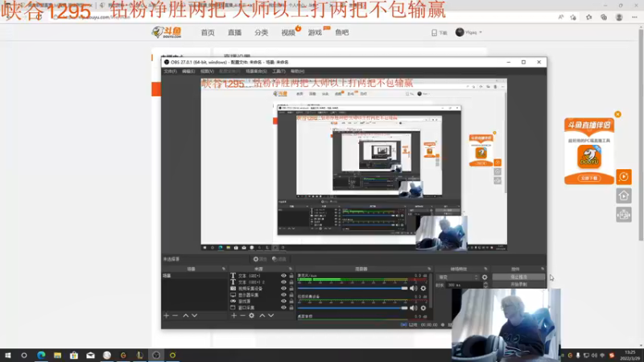Toggle visibility of 游戏源 source
The width and height of the screenshot is (644, 362).
tap(283, 301)
